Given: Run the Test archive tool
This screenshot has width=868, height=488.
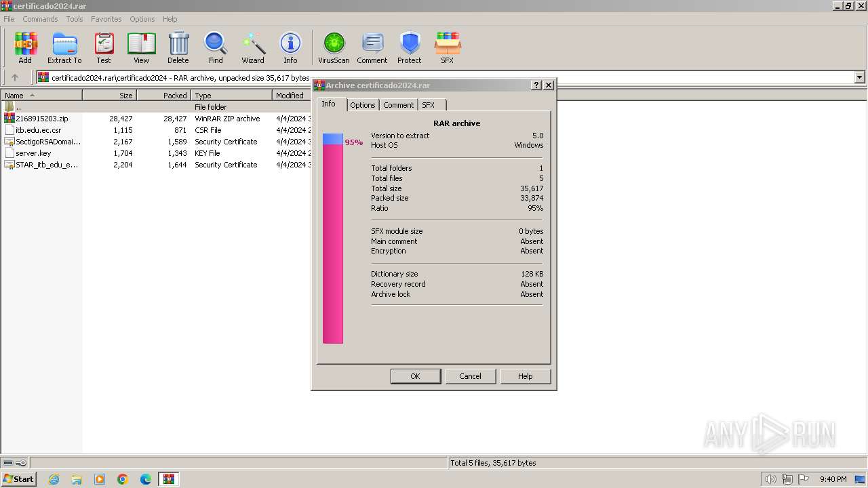Looking at the screenshot, I should (x=104, y=47).
